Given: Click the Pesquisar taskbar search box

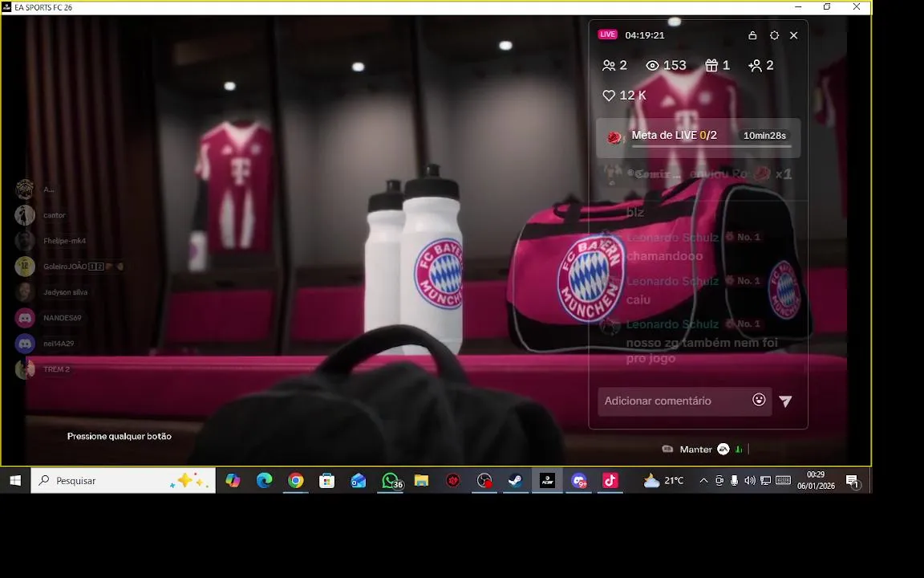Looking at the screenshot, I should (124, 481).
